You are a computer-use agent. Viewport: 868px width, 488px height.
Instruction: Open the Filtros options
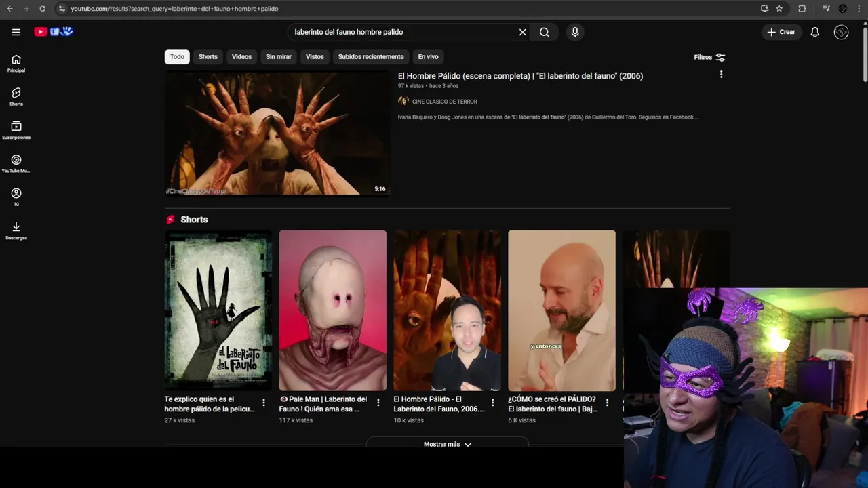tap(709, 58)
